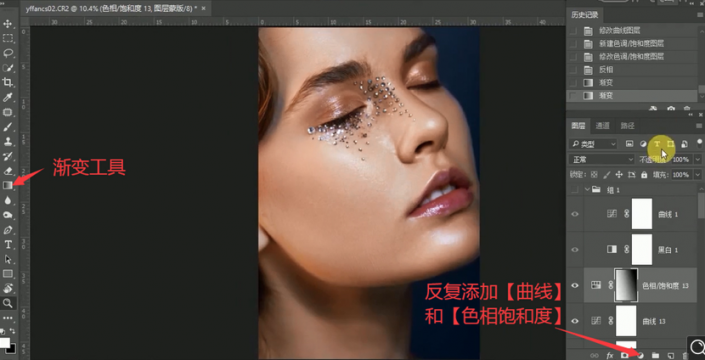The image size is (705, 360).
Task: Select the Move tool
Action: (8, 23)
